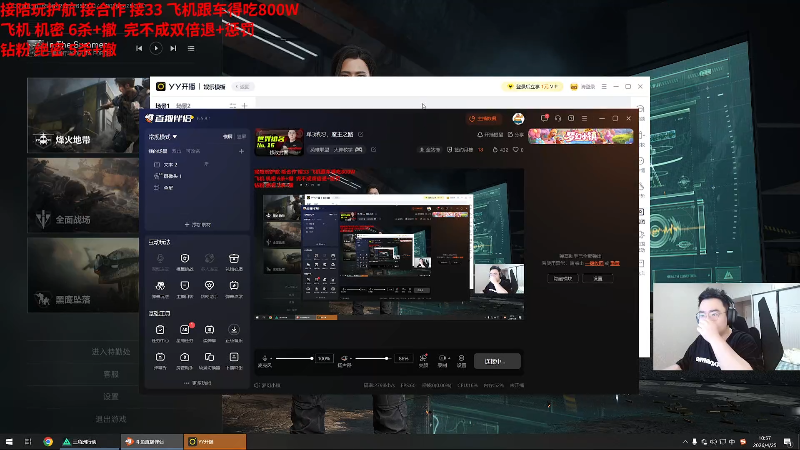Open stream cover thumbnail in 直播伴侣
The width and height of the screenshot is (800, 450).
coord(279,142)
